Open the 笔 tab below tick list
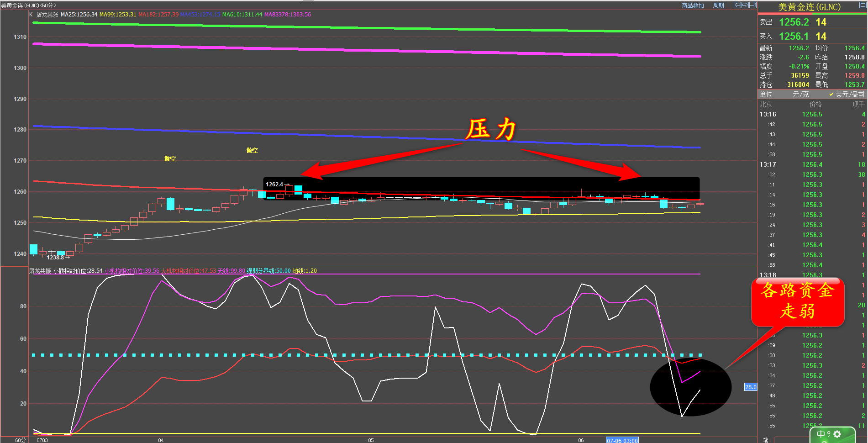The width and height of the screenshot is (868, 443). click(765, 440)
